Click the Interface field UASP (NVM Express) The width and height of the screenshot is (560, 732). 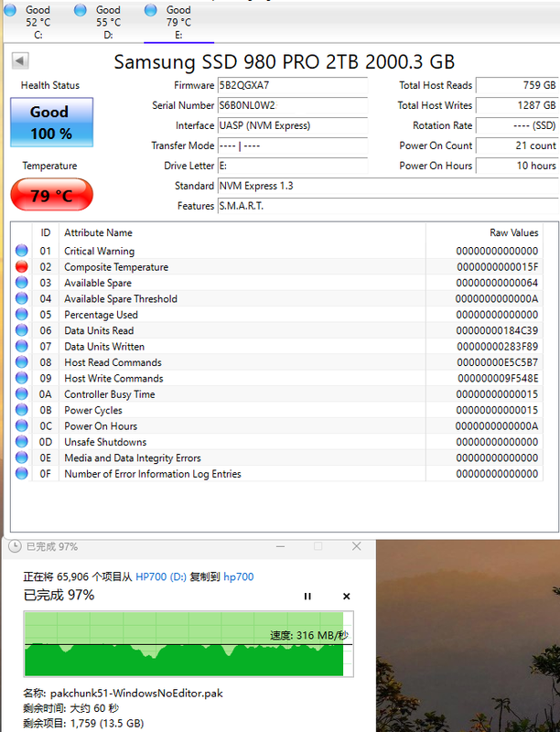(293, 125)
